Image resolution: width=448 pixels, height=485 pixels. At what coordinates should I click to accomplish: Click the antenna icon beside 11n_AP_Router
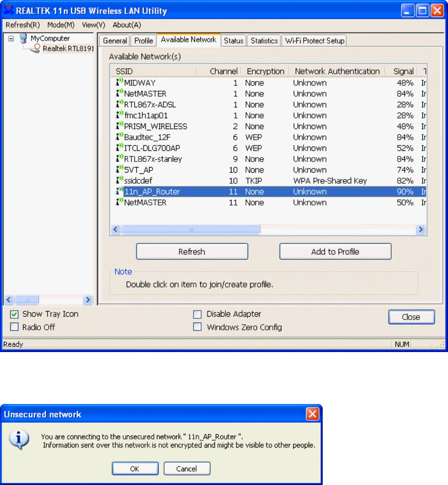119,191
